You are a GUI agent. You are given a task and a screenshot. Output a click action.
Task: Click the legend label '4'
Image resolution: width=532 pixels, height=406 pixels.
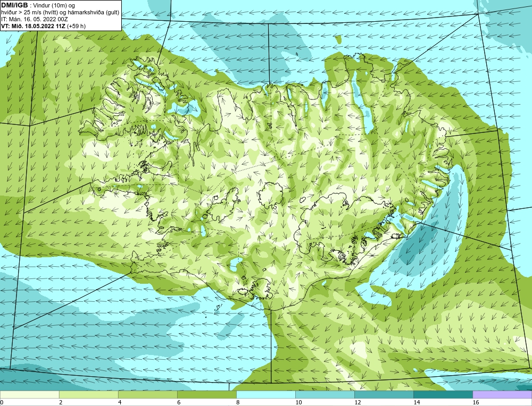click(120, 402)
